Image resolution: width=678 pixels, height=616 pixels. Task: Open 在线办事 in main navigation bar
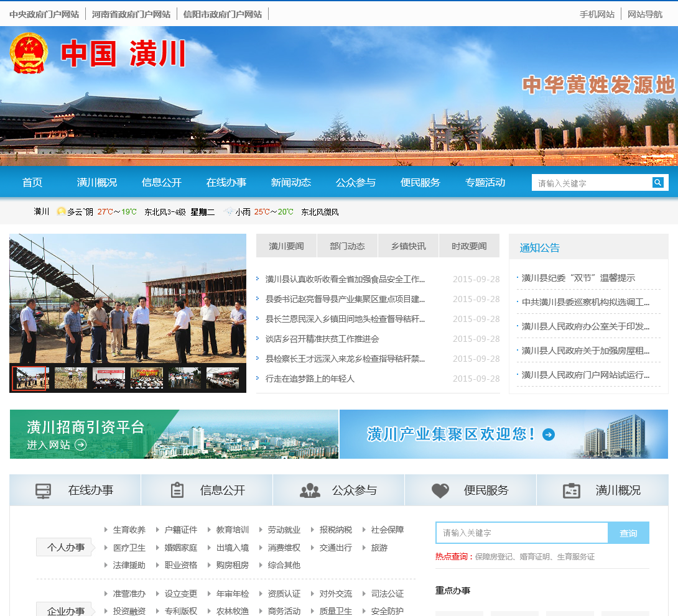click(x=226, y=182)
